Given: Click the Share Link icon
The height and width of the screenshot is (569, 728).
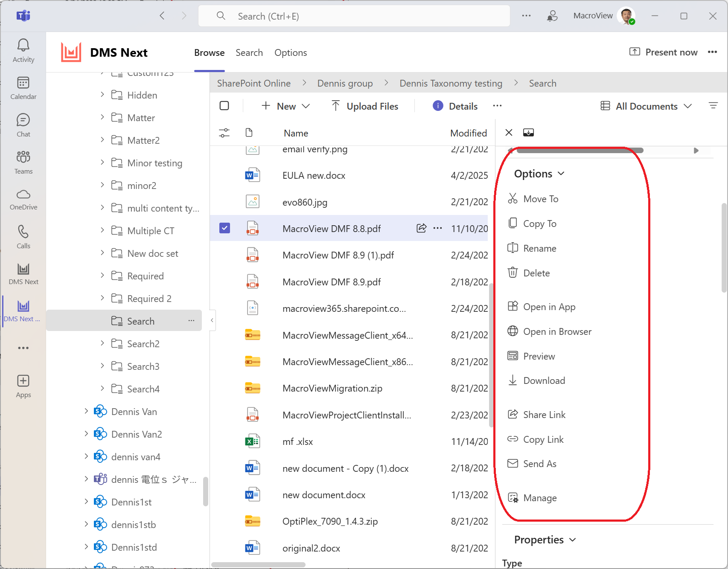Looking at the screenshot, I should 513,414.
